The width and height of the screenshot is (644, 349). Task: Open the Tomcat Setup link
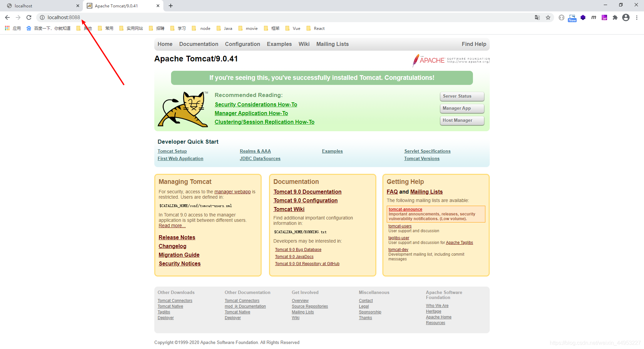(x=172, y=151)
